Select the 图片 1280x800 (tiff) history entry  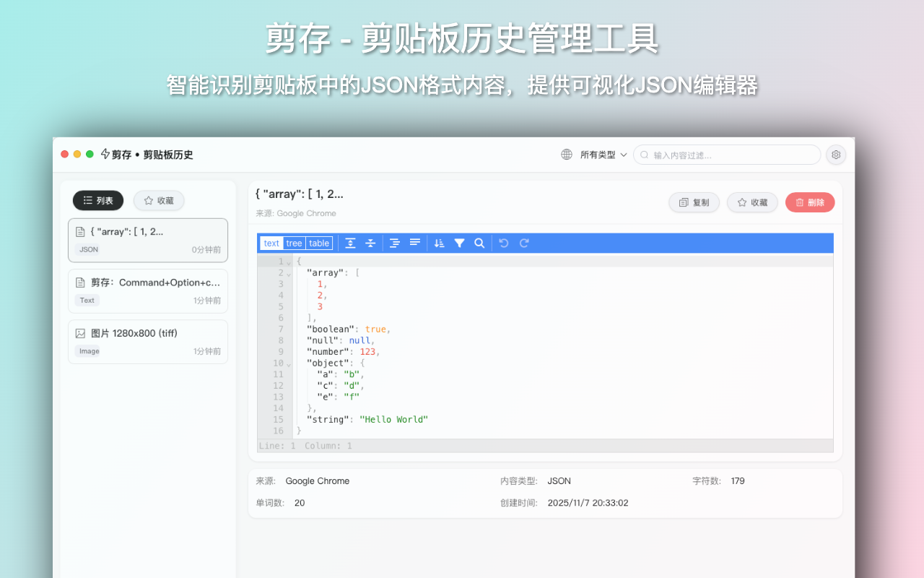click(x=148, y=341)
